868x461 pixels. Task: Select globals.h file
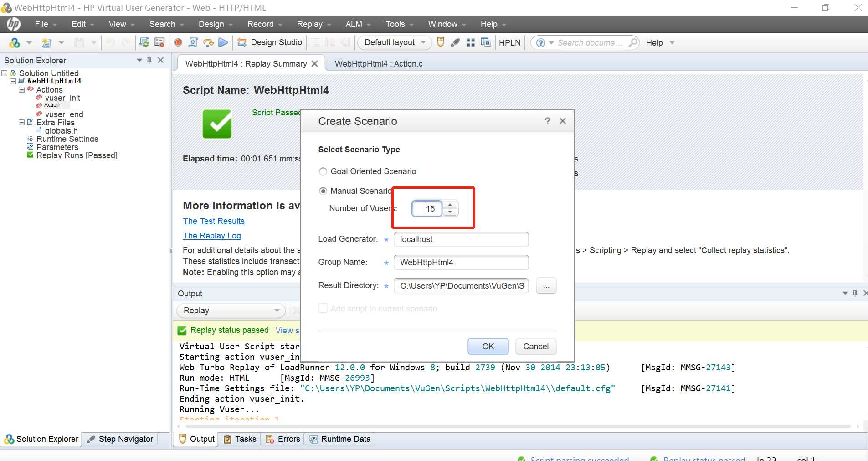tap(61, 131)
